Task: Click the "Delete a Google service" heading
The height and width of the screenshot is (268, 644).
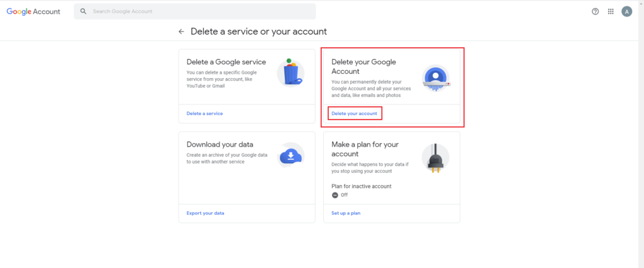Action: pyautogui.click(x=226, y=62)
